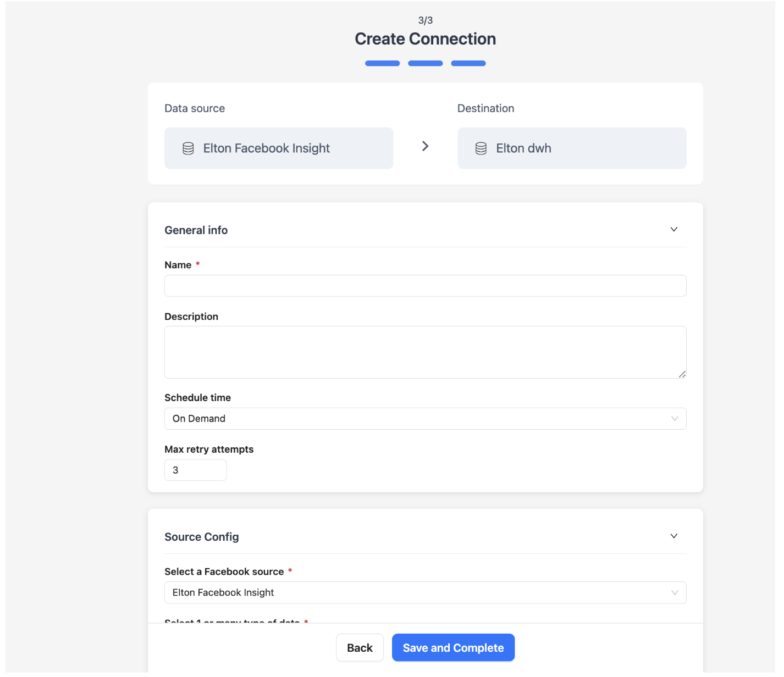Select the Elton dwh destination card
The height and width of the screenshot is (677, 784).
[x=571, y=148]
